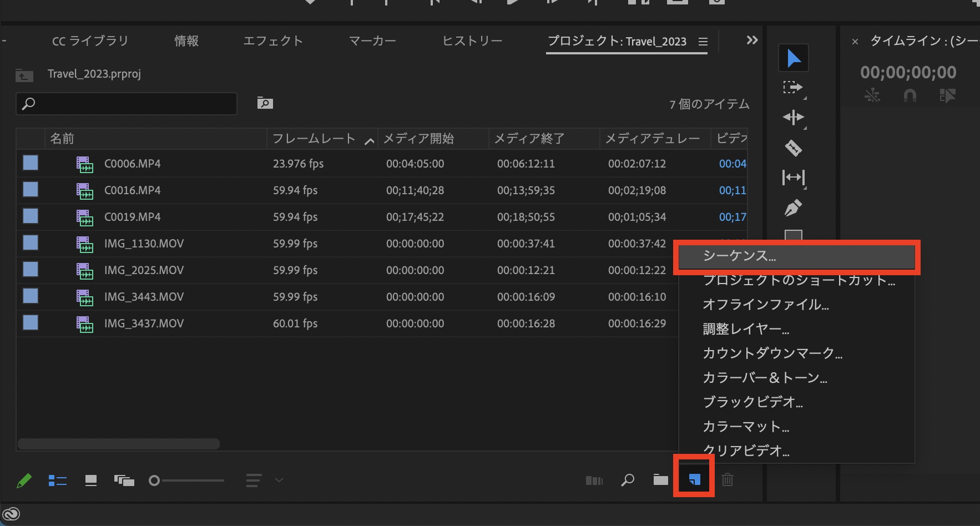This screenshot has height=526, width=980.
Task: Select the Track Select Forward tool
Action: pos(793,88)
